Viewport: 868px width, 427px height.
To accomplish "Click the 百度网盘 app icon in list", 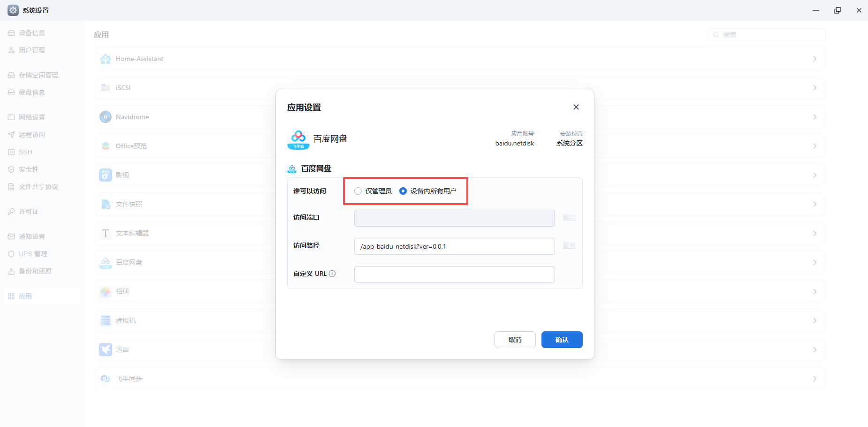I will point(106,262).
